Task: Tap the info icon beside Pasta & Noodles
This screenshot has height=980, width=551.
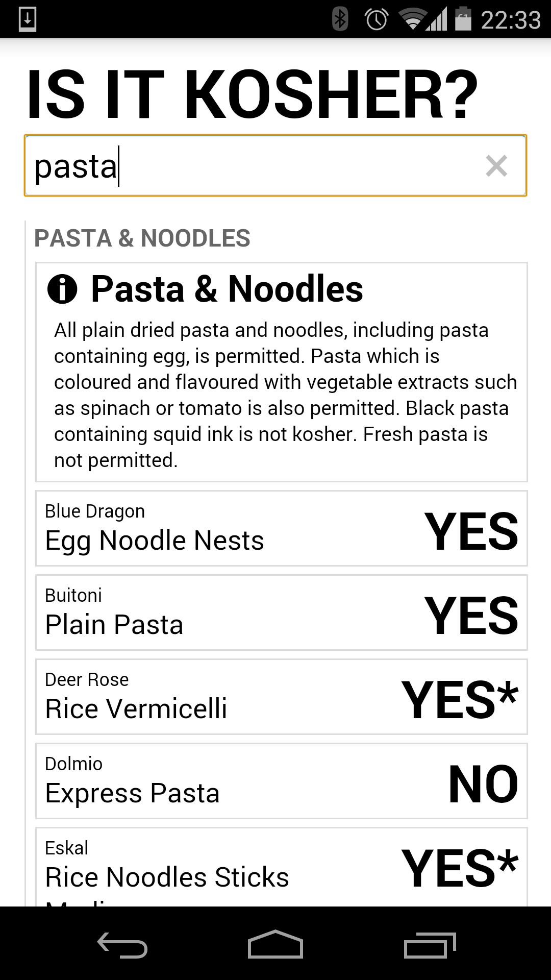Action: coord(62,289)
